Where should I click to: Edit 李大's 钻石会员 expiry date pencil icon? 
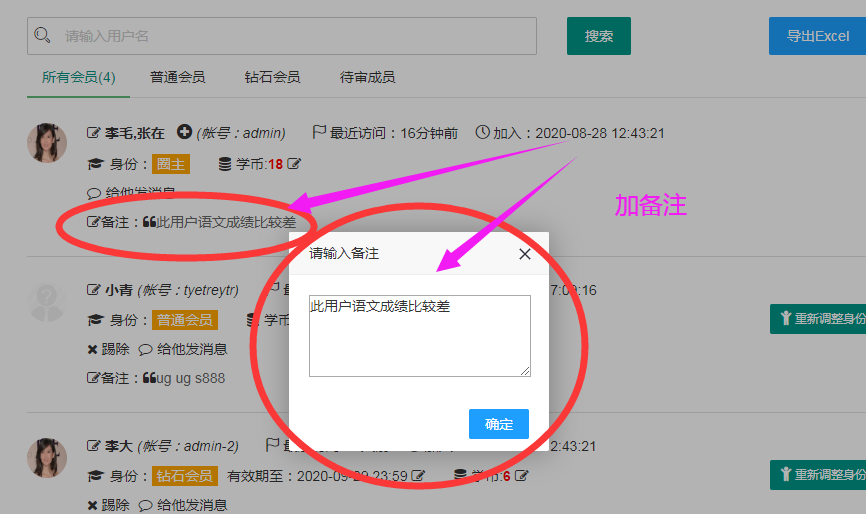click(418, 476)
